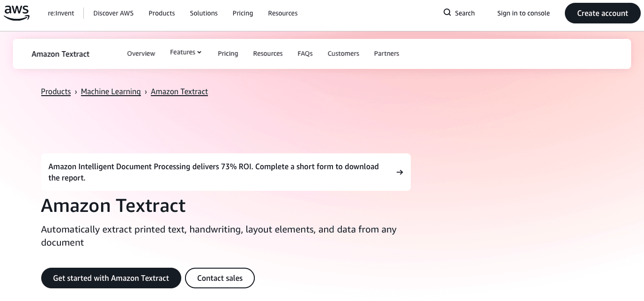This screenshot has height=301, width=644.
Task: Click the arrow on the ROI report banner
Action: pos(400,172)
